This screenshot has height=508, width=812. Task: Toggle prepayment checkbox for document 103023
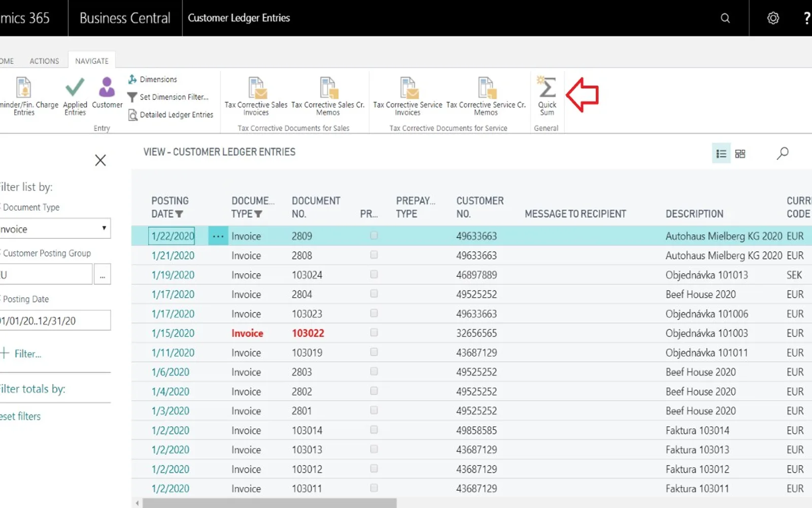374,313
